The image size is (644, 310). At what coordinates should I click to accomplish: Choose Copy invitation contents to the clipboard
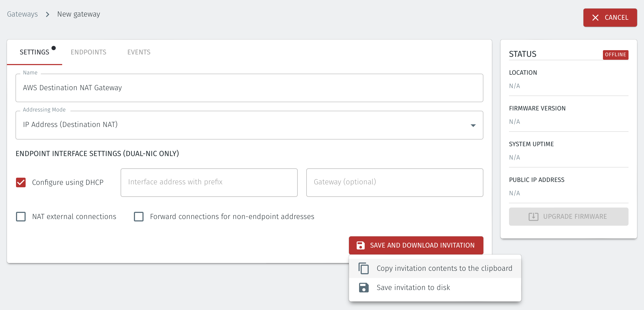[x=435, y=268]
